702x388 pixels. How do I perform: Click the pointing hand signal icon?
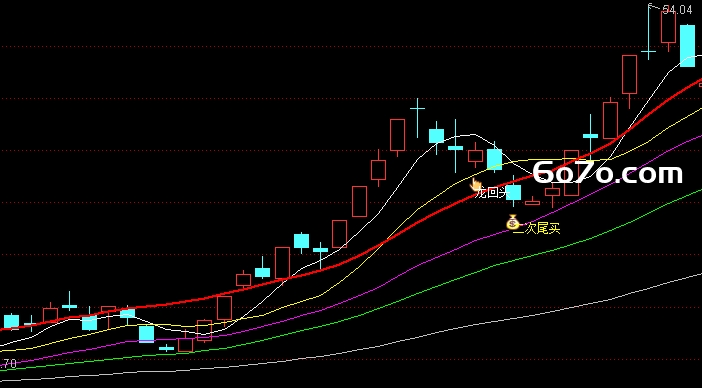pos(475,184)
